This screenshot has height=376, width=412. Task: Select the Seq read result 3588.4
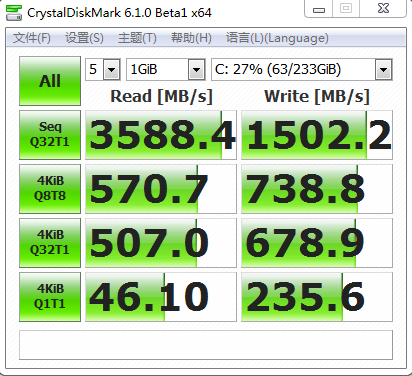[x=161, y=135]
